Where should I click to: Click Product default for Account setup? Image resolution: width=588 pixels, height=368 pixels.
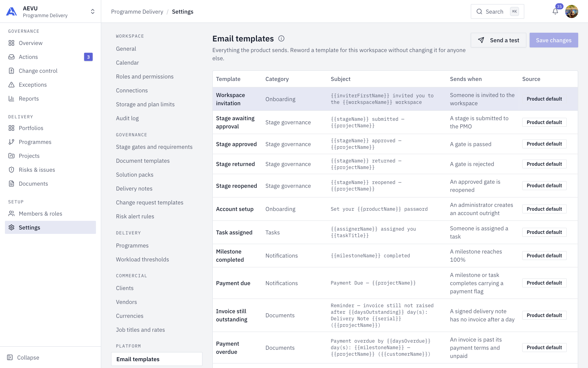pos(544,209)
